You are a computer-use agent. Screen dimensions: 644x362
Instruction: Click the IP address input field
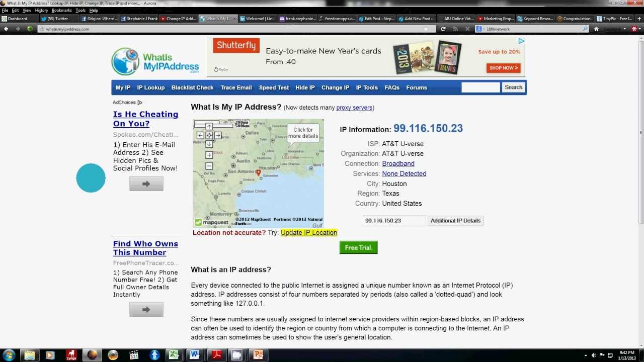pyautogui.click(x=394, y=221)
